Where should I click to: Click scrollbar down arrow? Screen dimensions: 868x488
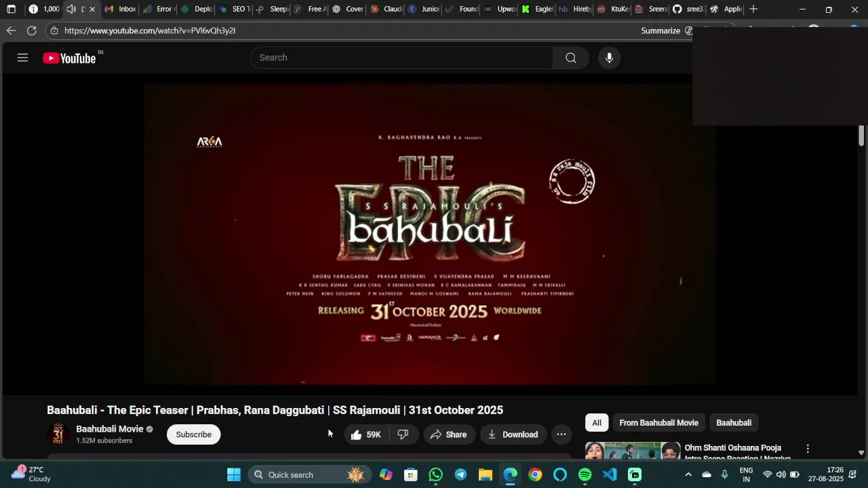point(861,452)
